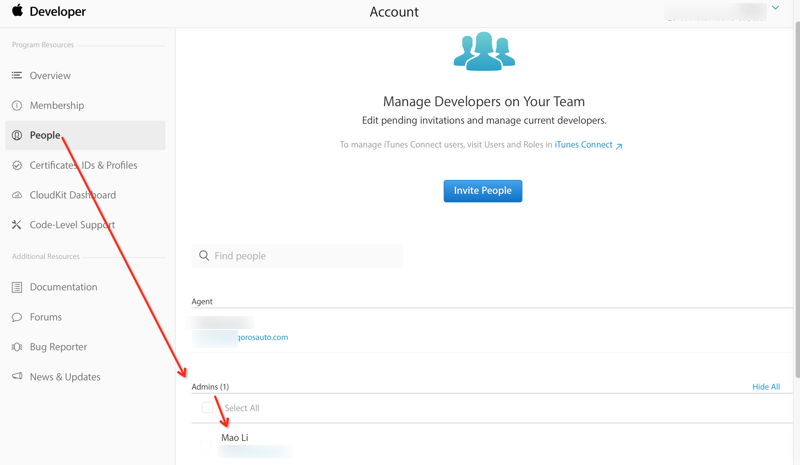
Task: Click the Bug Reporter bug icon
Action: click(17, 348)
